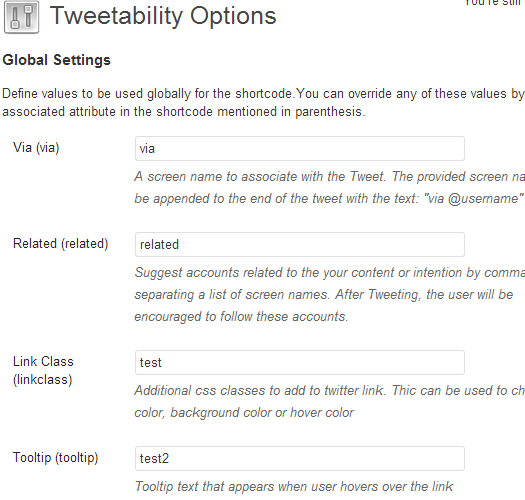Click the "associated attribute in the shortcode" line

[x=184, y=112]
